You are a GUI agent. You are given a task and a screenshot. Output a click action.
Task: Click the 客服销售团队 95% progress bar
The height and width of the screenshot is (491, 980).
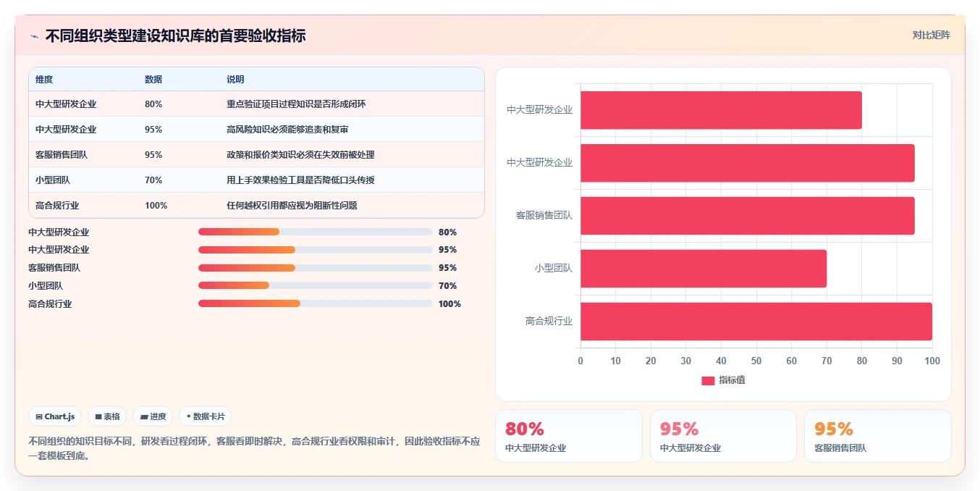click(316, 268)
